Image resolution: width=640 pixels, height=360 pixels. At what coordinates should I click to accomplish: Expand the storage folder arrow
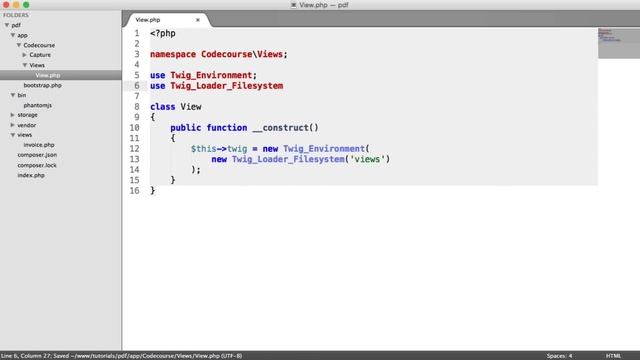[x=13, y=115]
